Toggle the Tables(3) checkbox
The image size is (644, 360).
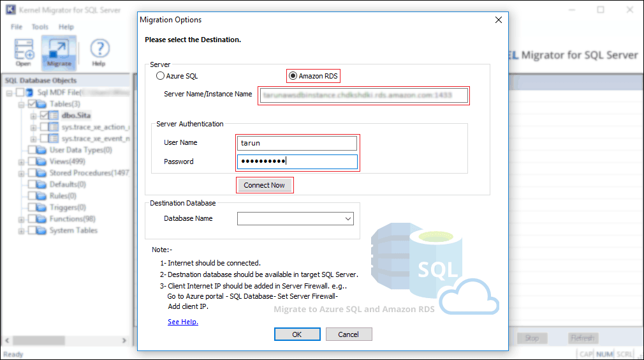coord(32,104)
